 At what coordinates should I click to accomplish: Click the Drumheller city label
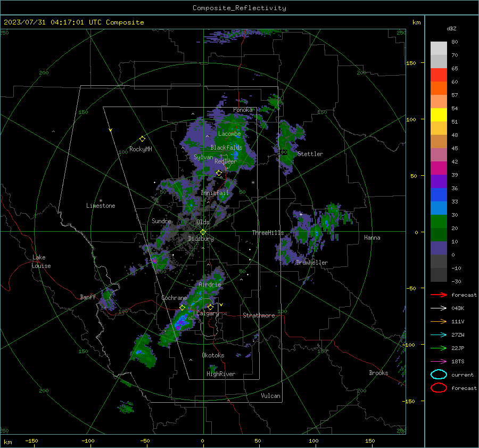pyautogui.click(x=312, y=263)
